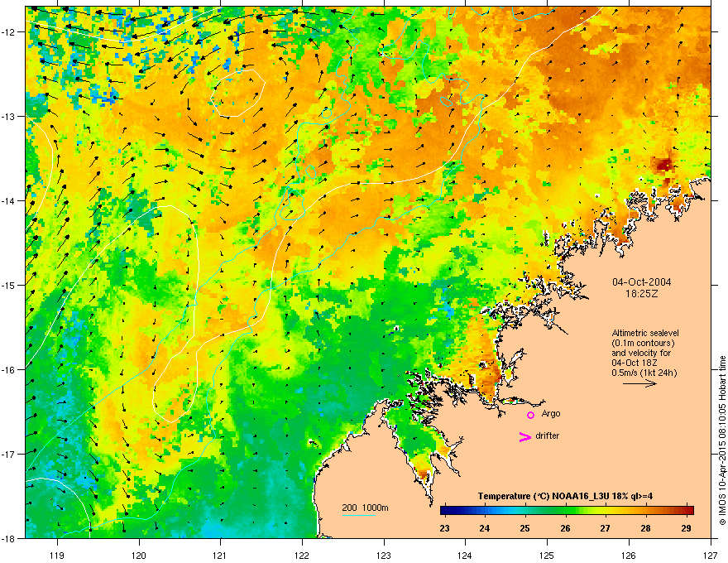Click the '200 1000m' depth label
The width and height of the screenshot is (728, 563).
(365, 508)
